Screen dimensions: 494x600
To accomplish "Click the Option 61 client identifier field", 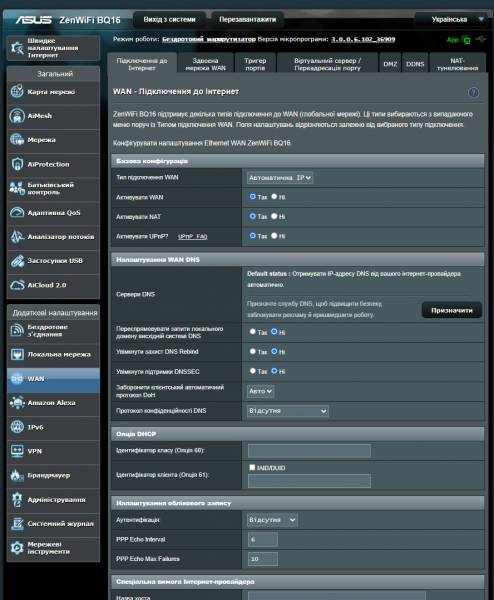I will point(309,481).
